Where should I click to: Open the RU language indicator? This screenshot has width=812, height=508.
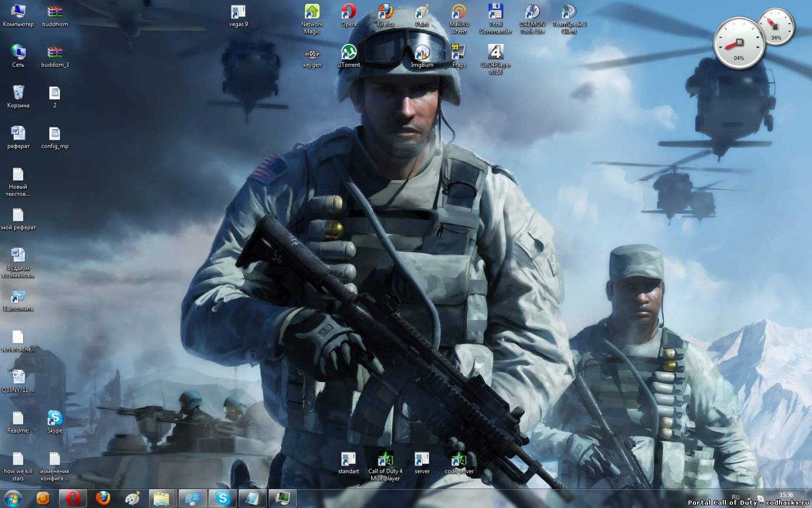pyautogui.click(x=735, y=497)
